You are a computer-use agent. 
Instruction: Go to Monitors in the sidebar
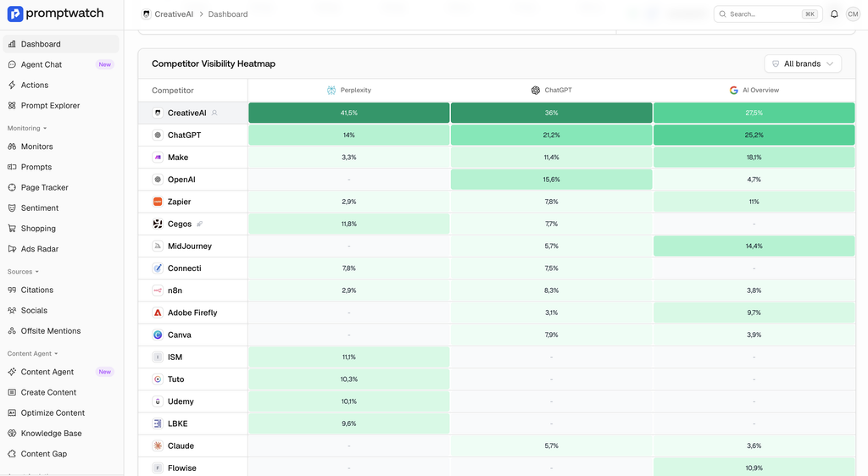click(x=61, y=147)
